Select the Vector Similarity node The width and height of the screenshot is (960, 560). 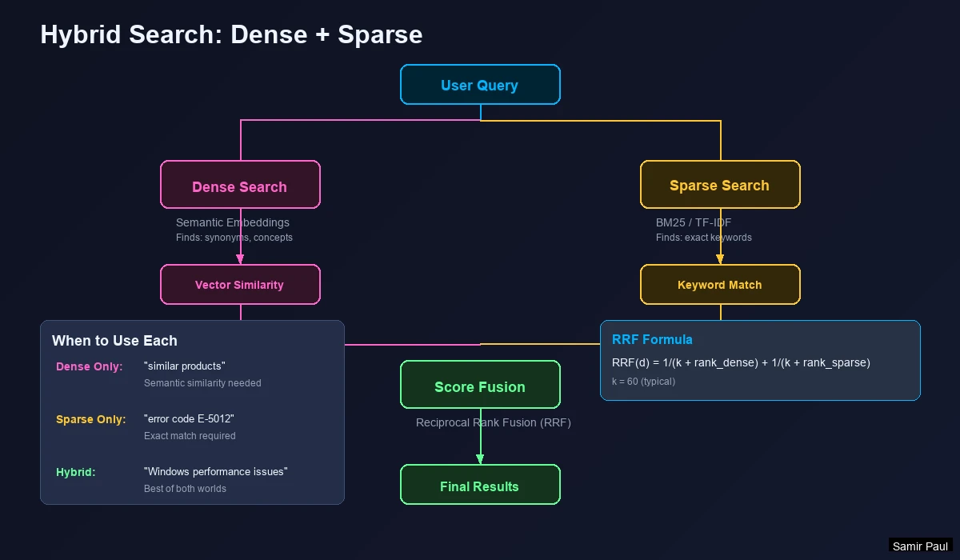pos(240,284)
